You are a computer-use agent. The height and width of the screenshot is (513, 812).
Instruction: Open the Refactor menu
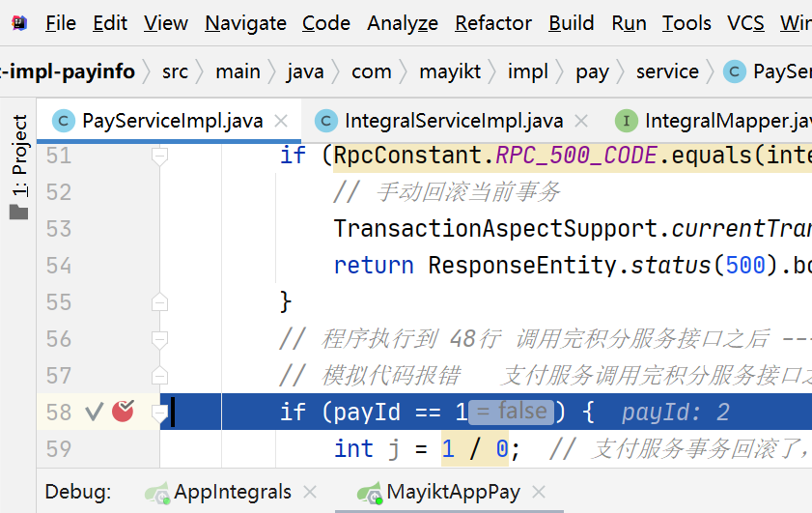click(x=493, y=23)
